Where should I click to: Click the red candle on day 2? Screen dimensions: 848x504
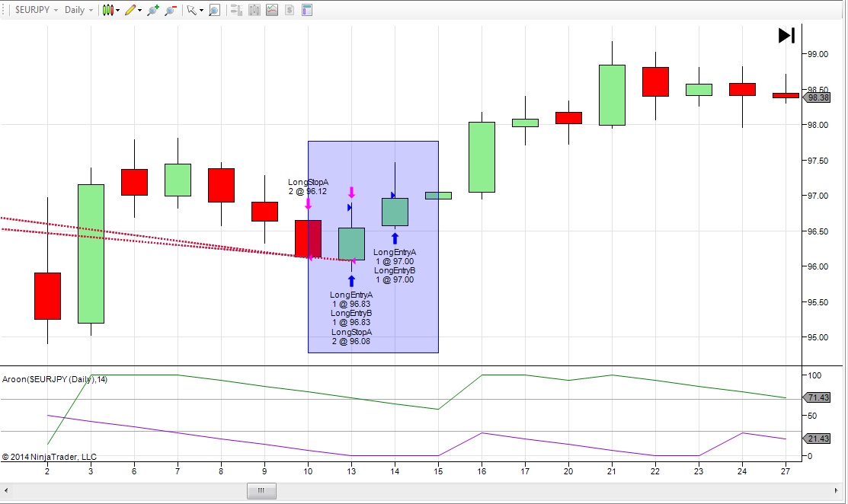(x=47, y=296)
